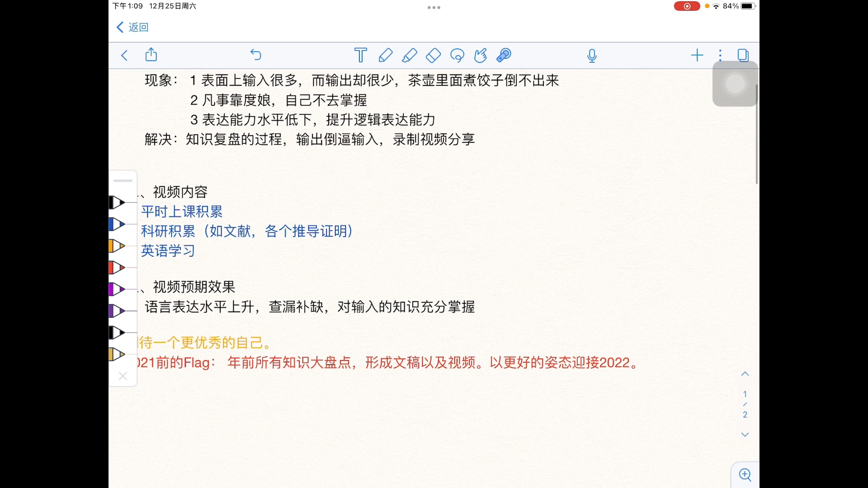Viewport: 868px width, 488px height.
Task: Click the undo arrow
Action: point(256,55)
